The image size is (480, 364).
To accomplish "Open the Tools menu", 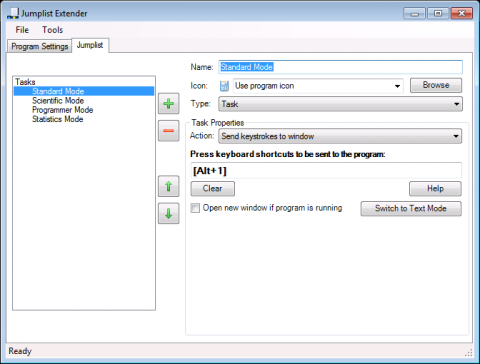I will click(x=52, y=30).
